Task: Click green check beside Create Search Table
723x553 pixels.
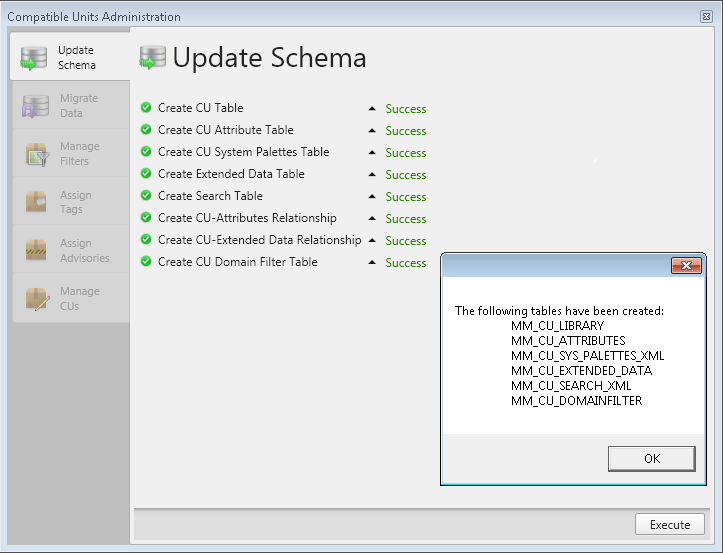Action: tap(146, 196)
